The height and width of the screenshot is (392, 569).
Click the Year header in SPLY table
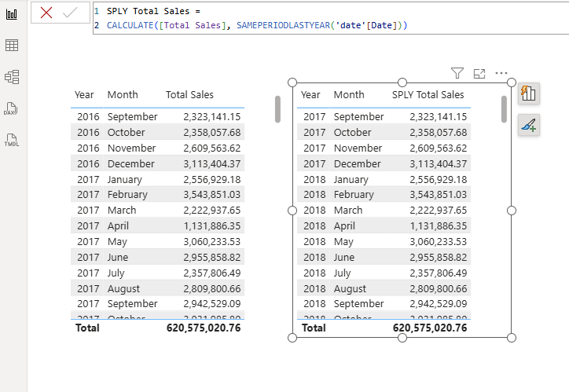pyautogui.click(x=310, y=94)
